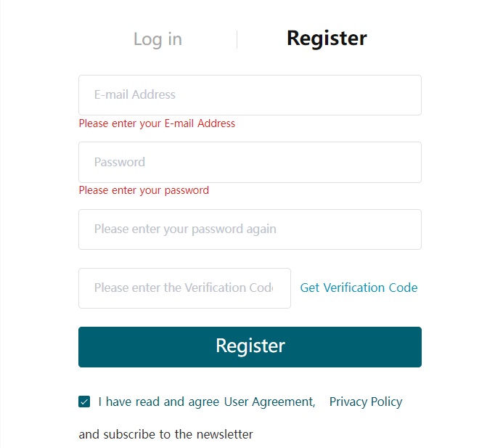Click the 'E-mail Address' placeholder text
Viewport: 495px width, 448px height.
click(x=135, y=94)
